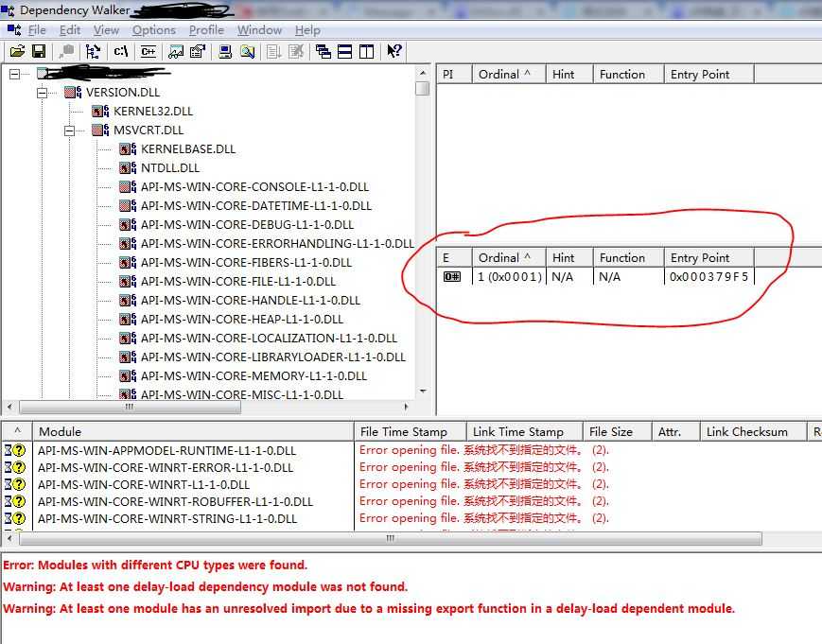Open Configure Module Search Order icon
The image size is (822, 644).
[x=248, y=51]
